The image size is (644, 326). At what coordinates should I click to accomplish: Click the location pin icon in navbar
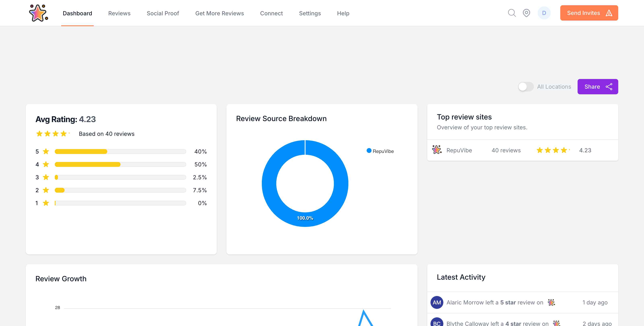click(x=527, y=12)
